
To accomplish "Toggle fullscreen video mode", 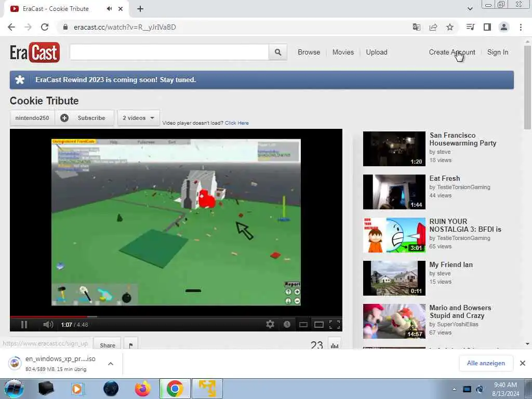I will pyautogui.click(x=335, y=325).
